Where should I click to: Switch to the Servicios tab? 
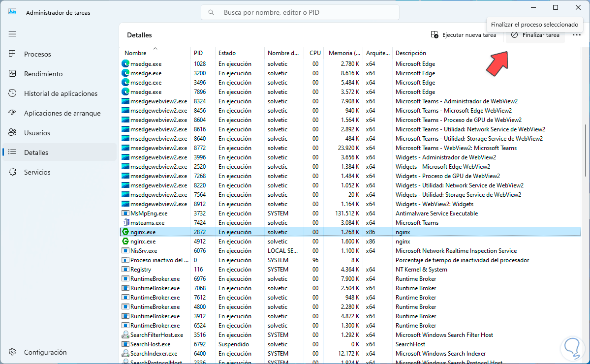coord(60,172)
